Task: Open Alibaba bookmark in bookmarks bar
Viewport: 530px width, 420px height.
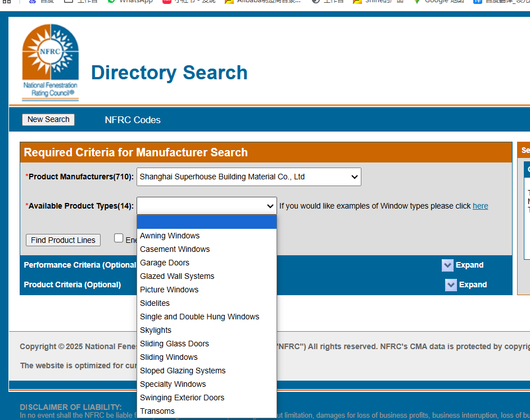Action: tap(262, 1)
